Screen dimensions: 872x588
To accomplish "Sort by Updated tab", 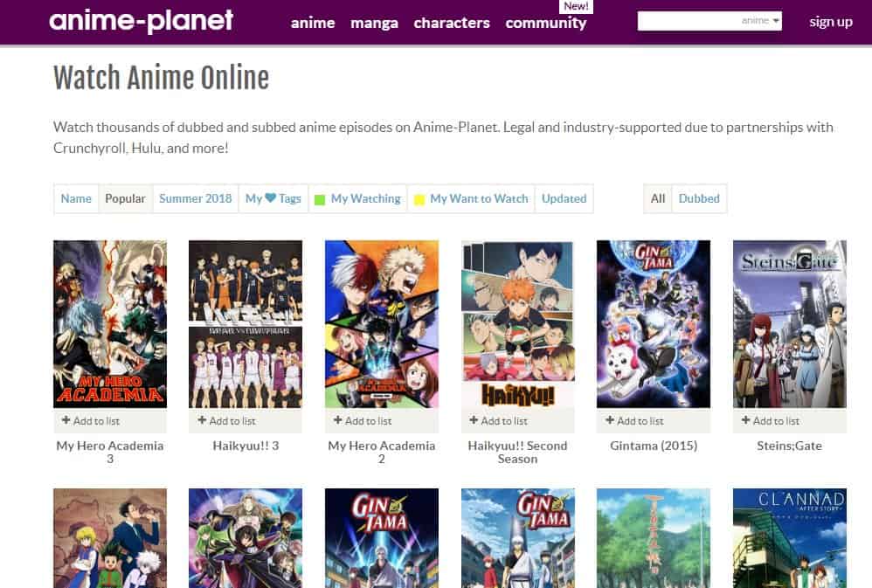I will pos(564,198).
